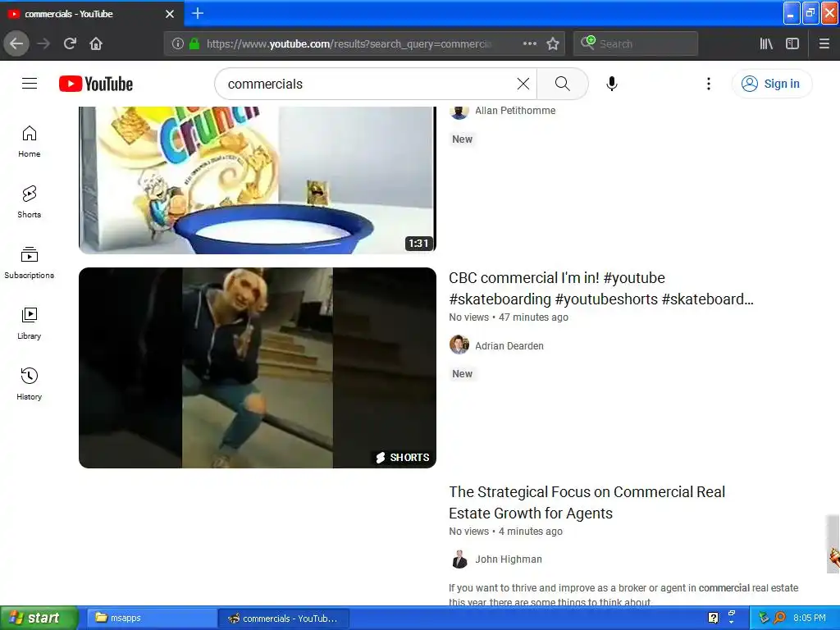Start voice search with the microphone icon

[x=612, y=84]
